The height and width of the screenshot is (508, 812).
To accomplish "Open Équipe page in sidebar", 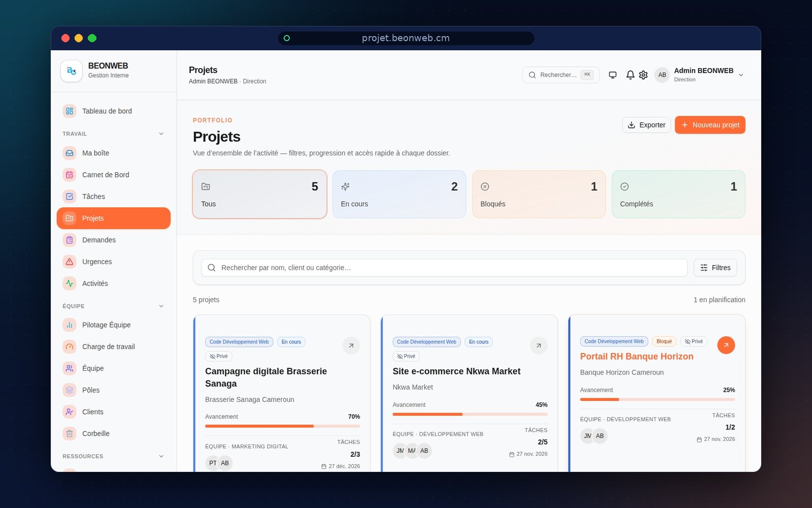I will (x=114, y=368).
